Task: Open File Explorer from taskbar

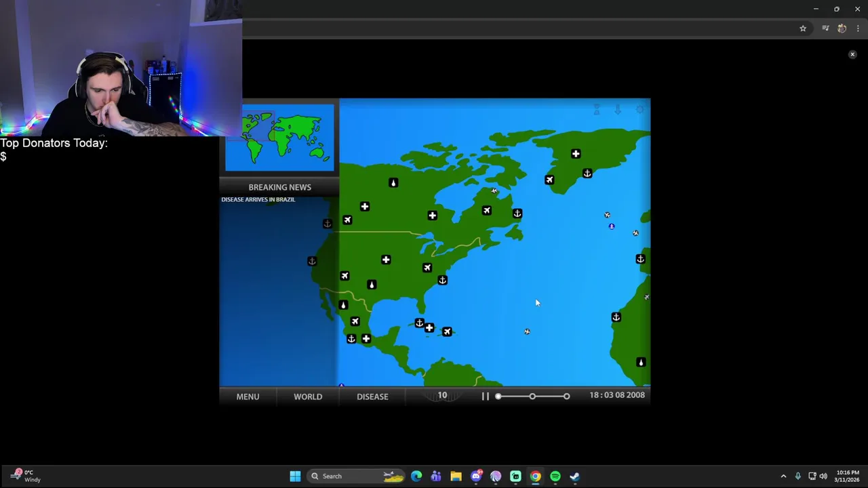Action: tap(456, 476)
